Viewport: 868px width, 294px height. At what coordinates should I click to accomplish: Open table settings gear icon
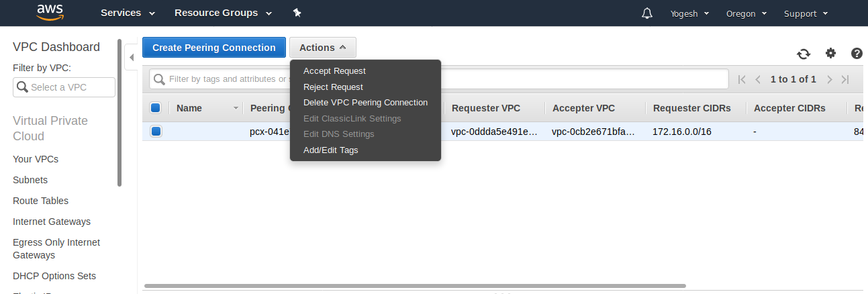(830, 54)
